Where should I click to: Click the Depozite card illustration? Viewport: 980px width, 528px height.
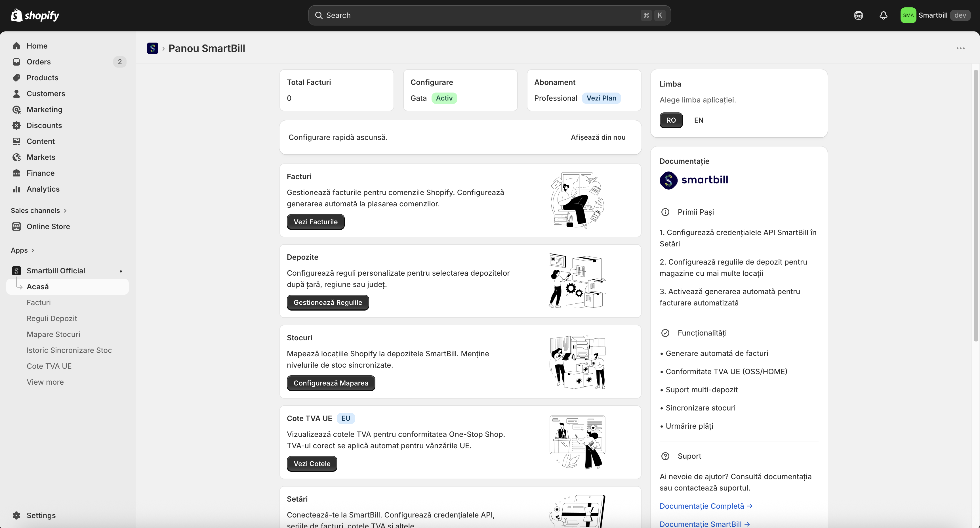tap(577, 281)
